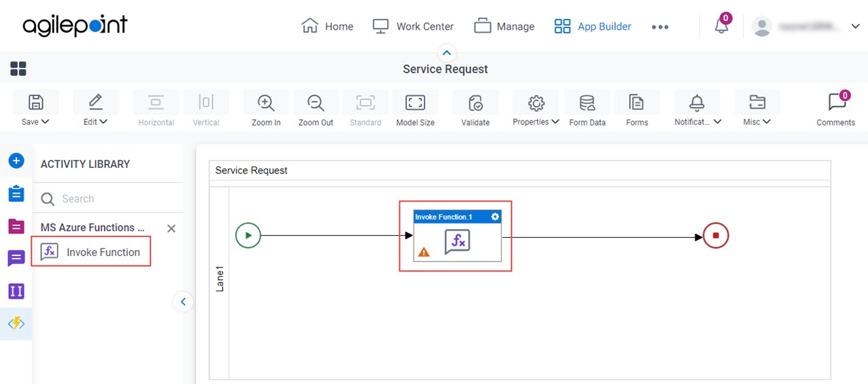Open the Edit toolbar menu
The width and height of the screenshot is (868, 384).
coord(96,108)
